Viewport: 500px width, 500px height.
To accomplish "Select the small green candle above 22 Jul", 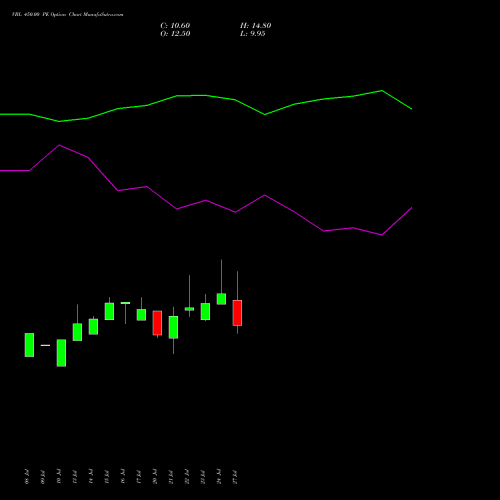I will [189, 309].
